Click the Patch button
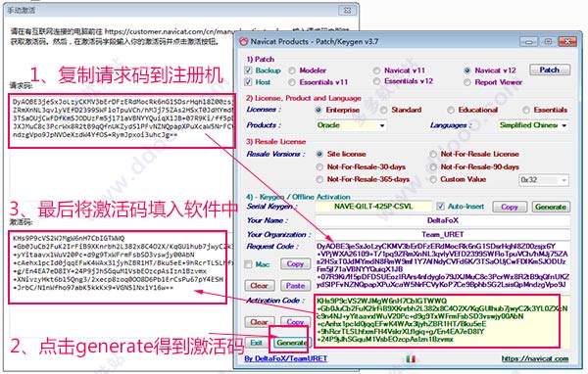The width and height of the screenshot is (588, 374). [x=550, y=70]
